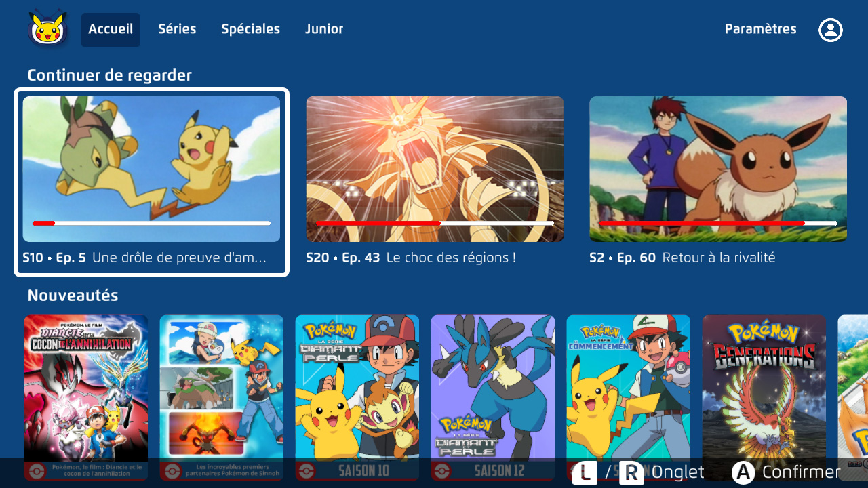Click Poké Ball icon on Diancie film label
The height and width of the screenshot is (488, 868).
click(x=37, y=471)
